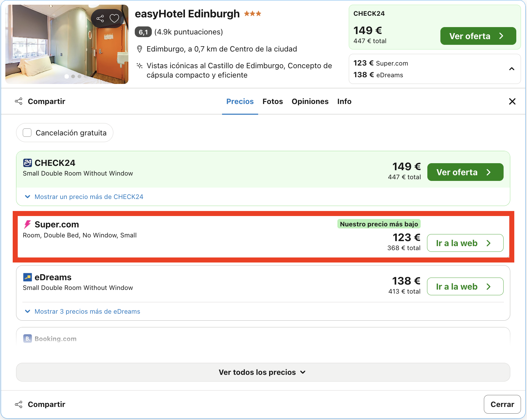Enable the Cancelación gratuita checkbox
Viewport: 527px width, 420px height.
(27, 133)
